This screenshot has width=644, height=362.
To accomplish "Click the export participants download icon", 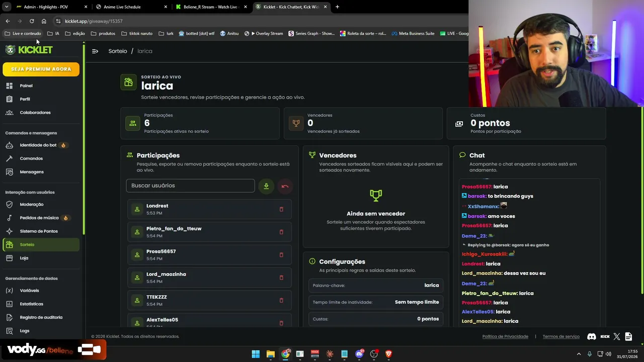I will (266, 186).
